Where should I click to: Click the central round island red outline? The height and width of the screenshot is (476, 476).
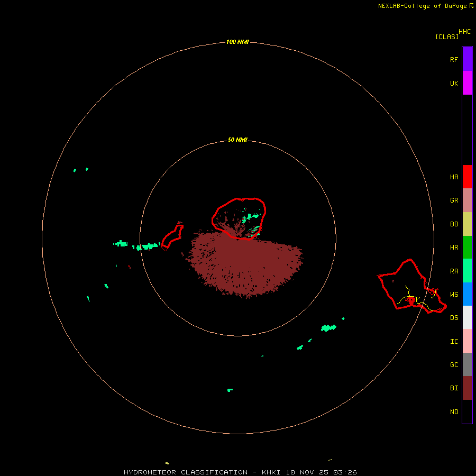pyautogui.click(x=239, y=218)
